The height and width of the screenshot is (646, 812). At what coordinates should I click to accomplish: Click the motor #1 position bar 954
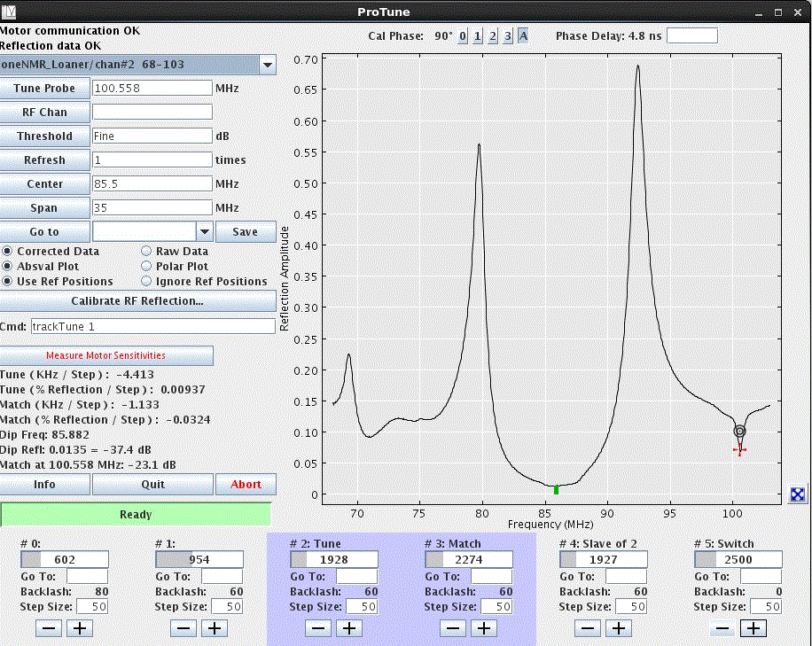(x=199, y=559)
